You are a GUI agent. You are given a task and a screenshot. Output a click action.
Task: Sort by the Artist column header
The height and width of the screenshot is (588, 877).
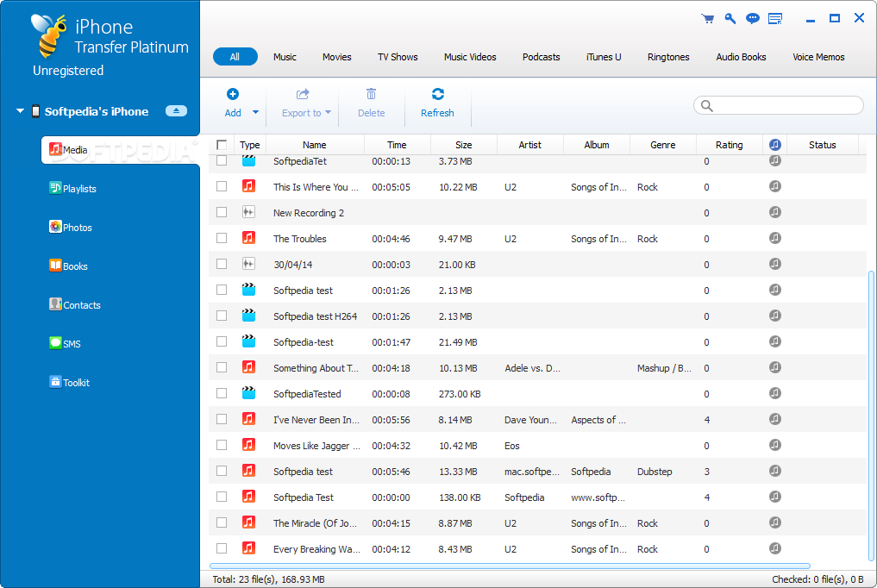(529, 145)
